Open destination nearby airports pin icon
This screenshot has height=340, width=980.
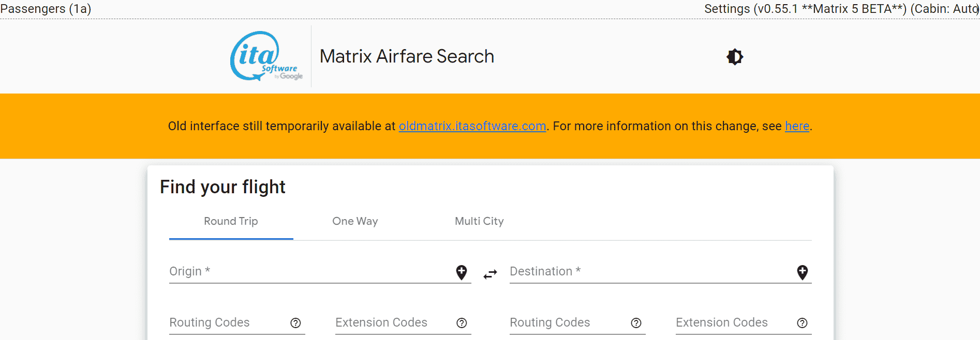(x=802, y=272)
